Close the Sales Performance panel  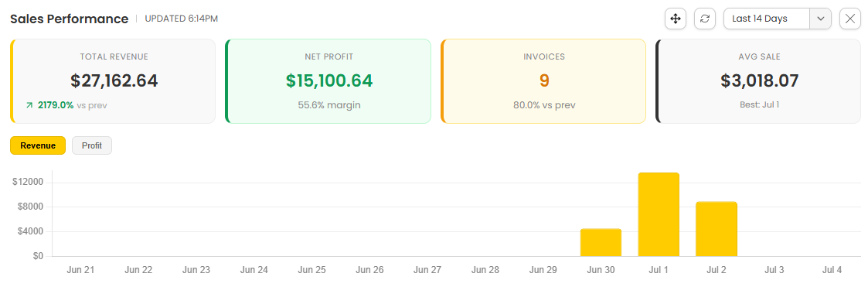point(850,19)
